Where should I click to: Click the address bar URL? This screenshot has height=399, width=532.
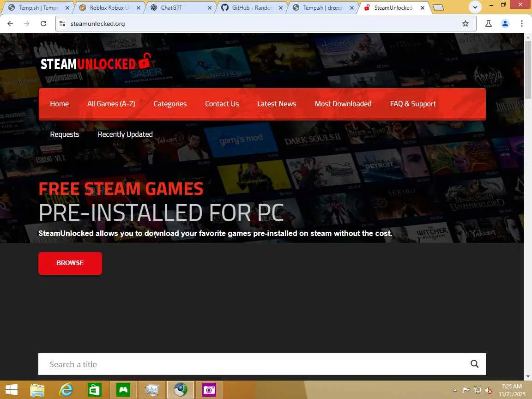(98, 24)
